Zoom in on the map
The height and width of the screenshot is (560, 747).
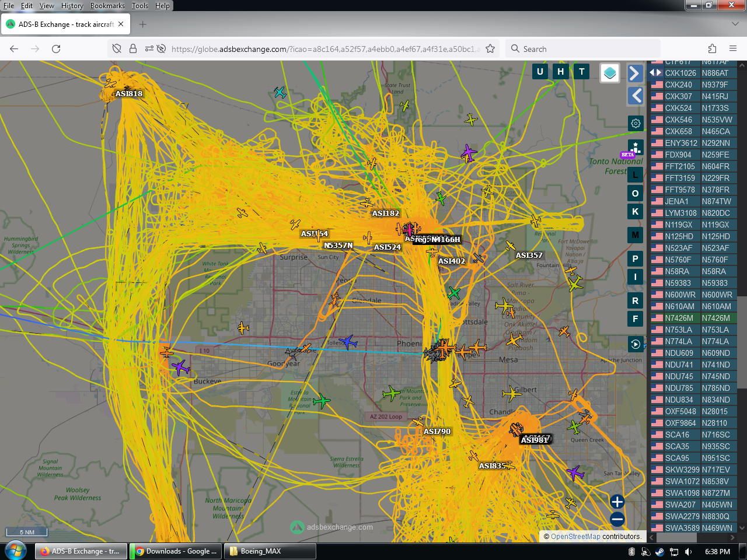(x=617, y=502)
